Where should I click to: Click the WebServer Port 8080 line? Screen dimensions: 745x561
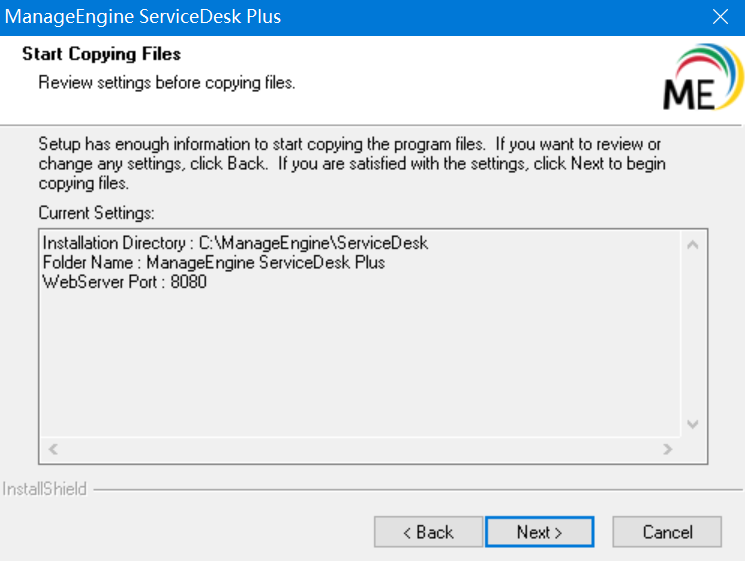125,282
